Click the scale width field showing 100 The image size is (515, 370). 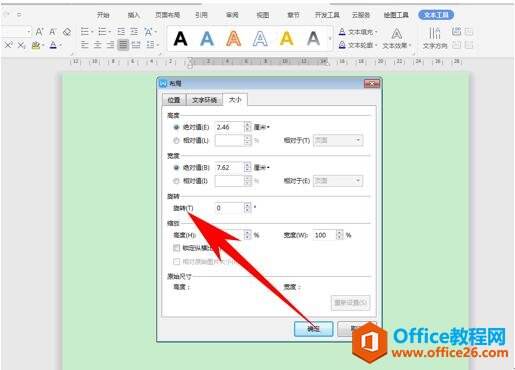pos(324,235)
